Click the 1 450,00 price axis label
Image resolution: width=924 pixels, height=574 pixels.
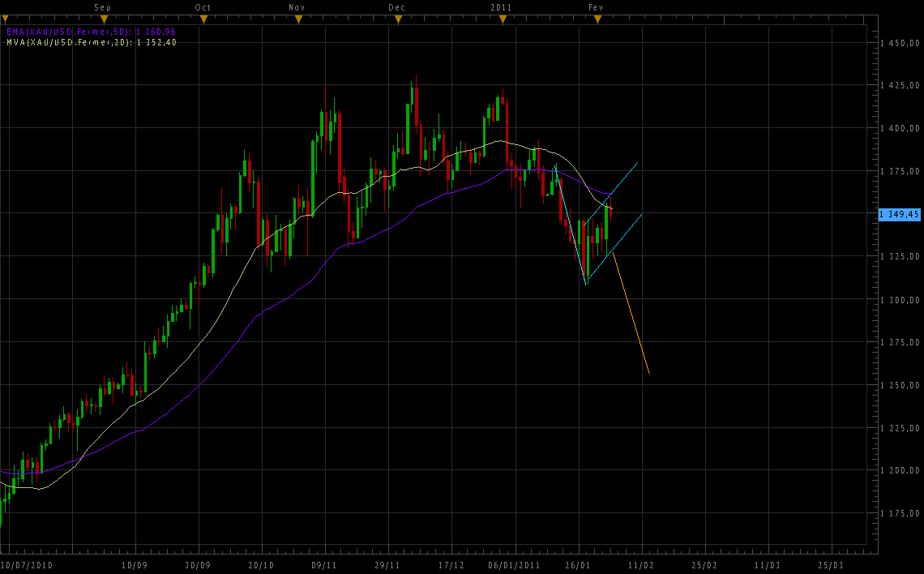[x=900, y=43]
